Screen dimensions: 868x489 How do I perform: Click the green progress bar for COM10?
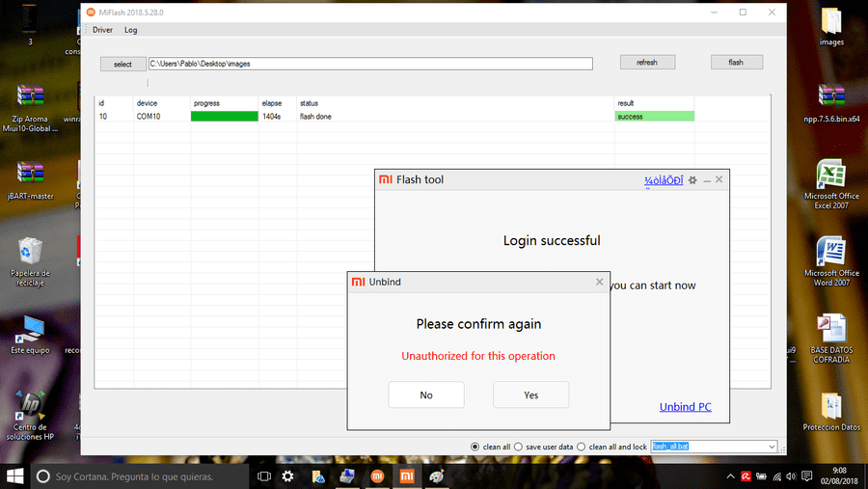[x=224, y=117]
